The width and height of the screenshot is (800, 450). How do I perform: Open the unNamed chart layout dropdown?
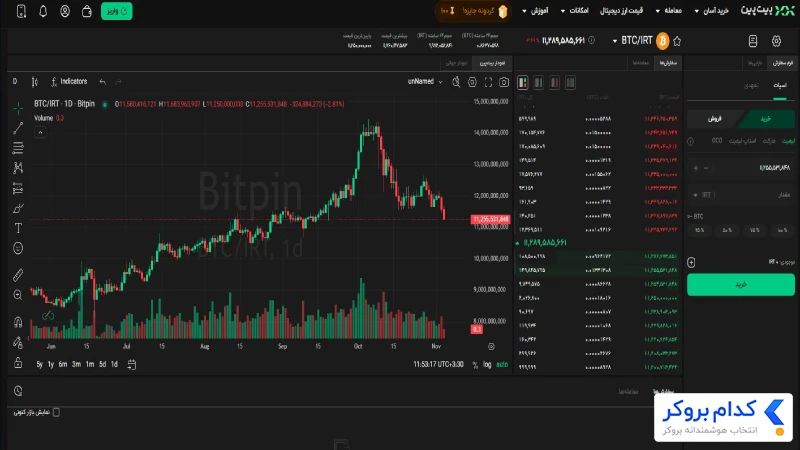(x=425, y=82)
